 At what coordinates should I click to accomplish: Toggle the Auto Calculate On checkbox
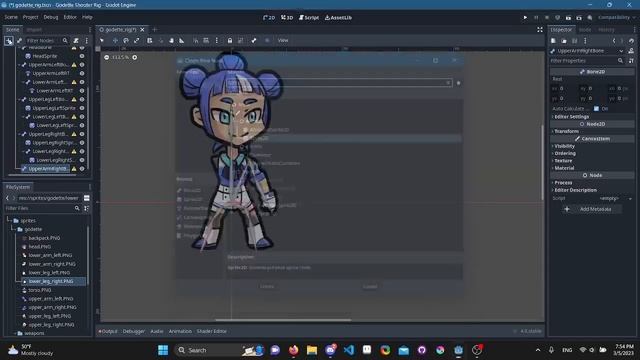[596, 109]
